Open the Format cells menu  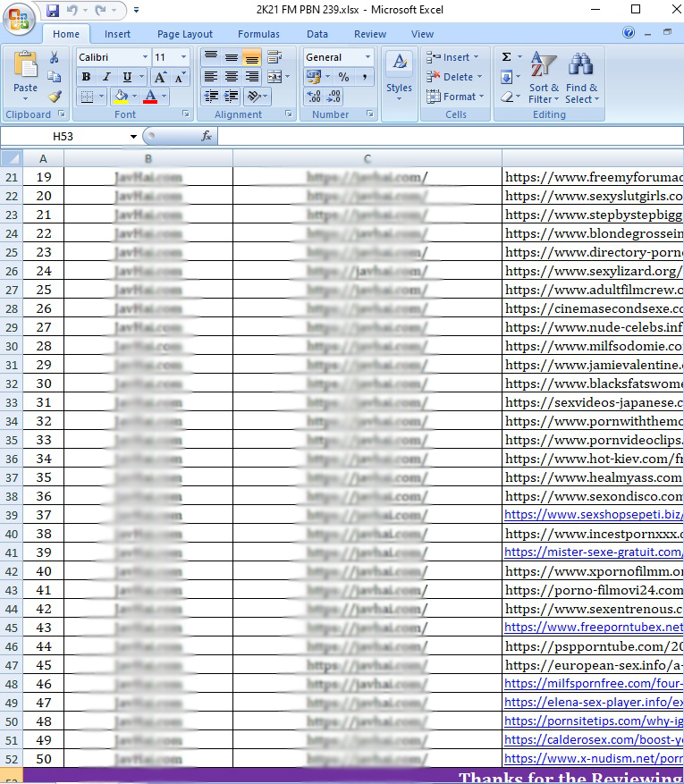click(455, 96)
